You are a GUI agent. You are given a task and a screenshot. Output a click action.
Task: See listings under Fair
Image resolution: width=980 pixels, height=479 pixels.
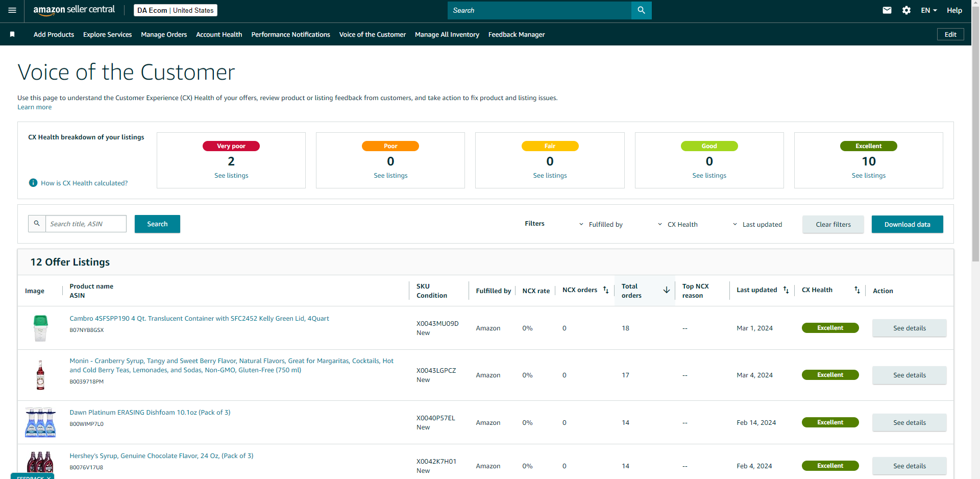pyautogui.click(x=550, y=175)
